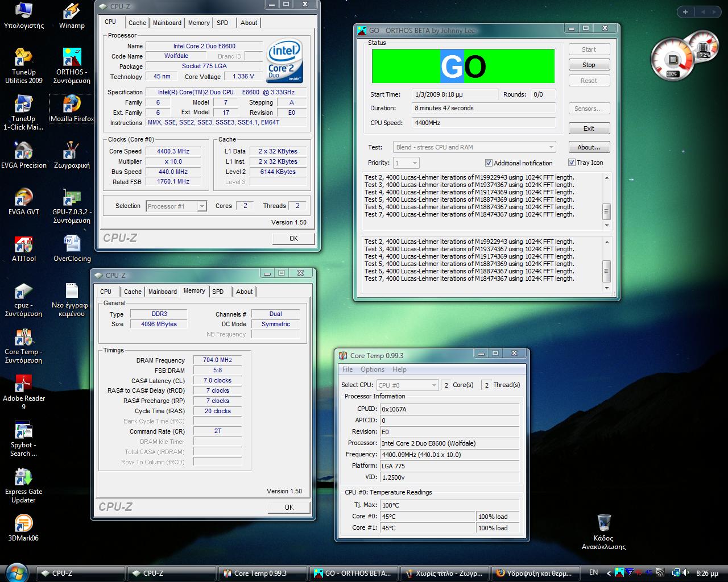Click the CPU Speed 4400MHz field in ORTHOS
The height and width of the screenshot is (582, 728).
484,123
